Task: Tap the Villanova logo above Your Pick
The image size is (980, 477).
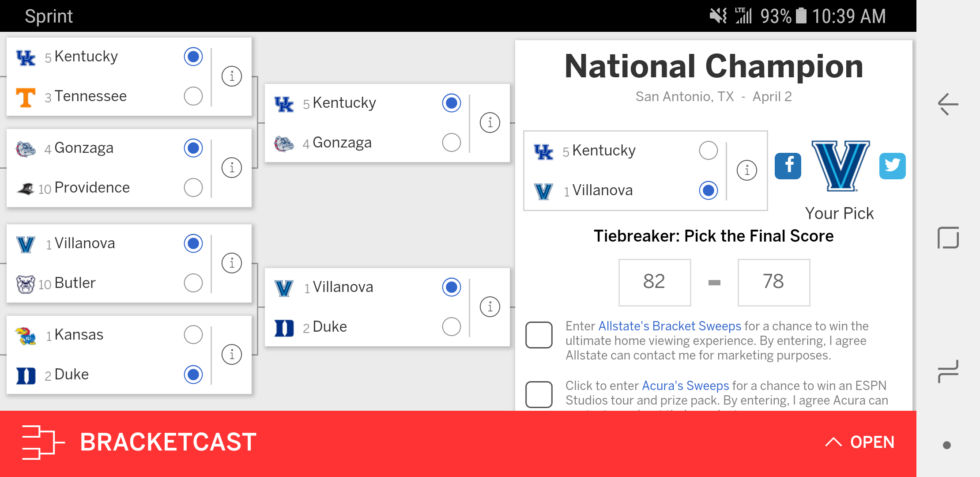Action: (841, 166)
